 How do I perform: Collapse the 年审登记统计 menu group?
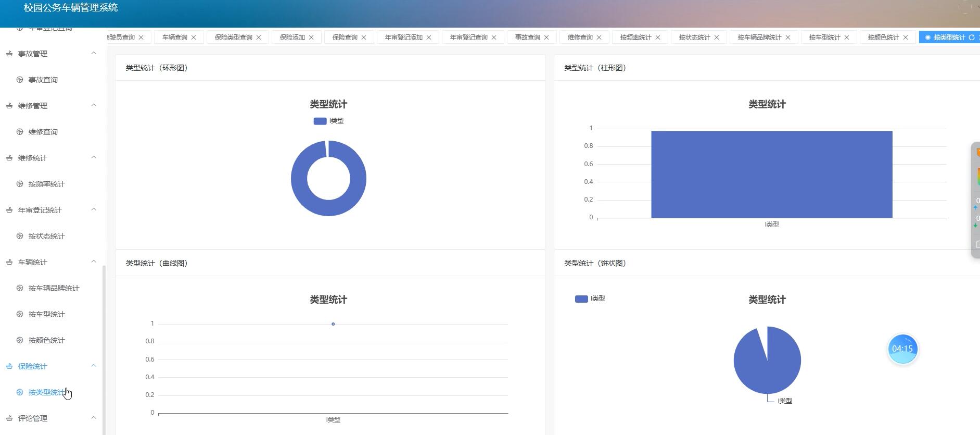[x=94, y=209]
